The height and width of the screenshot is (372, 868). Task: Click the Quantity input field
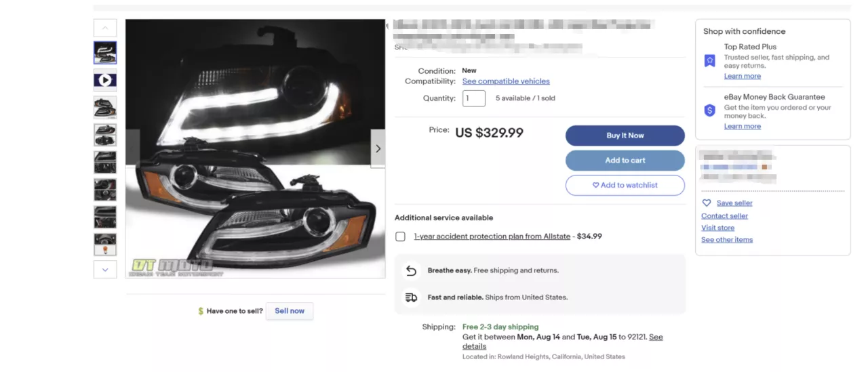[474, 98]
